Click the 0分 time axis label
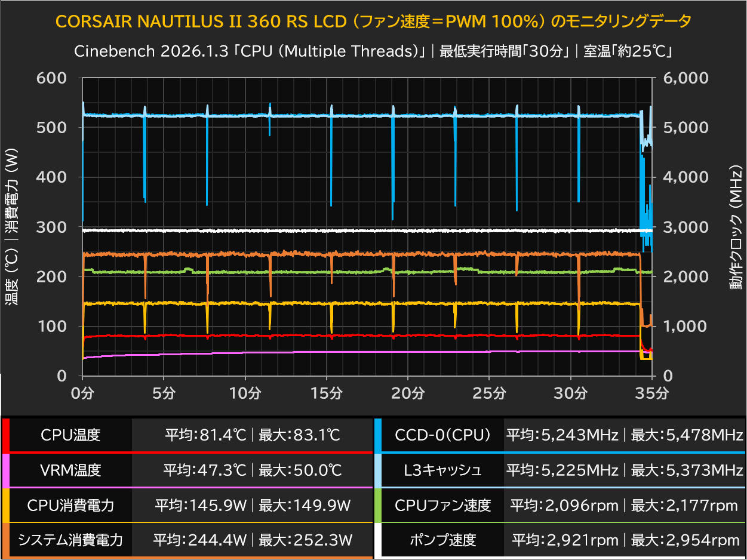This screenshot has height=560, width=747. (82, 393)
